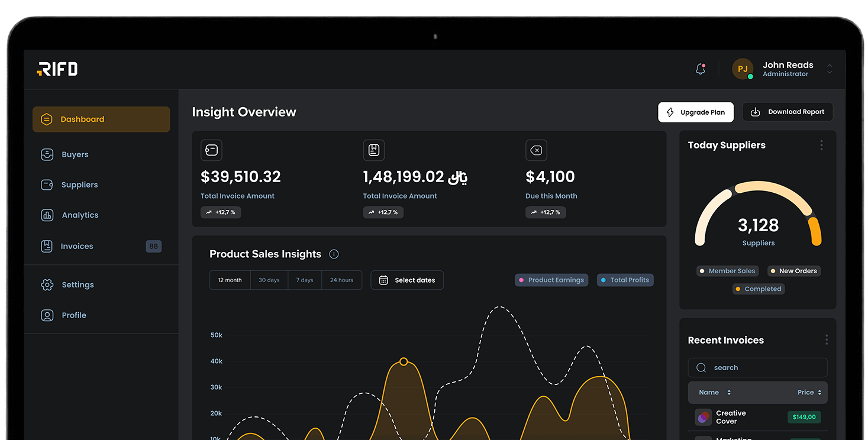Toggle the Product Earnings legend
This screenshot has height=440, width=868.
tap(551, 280)
